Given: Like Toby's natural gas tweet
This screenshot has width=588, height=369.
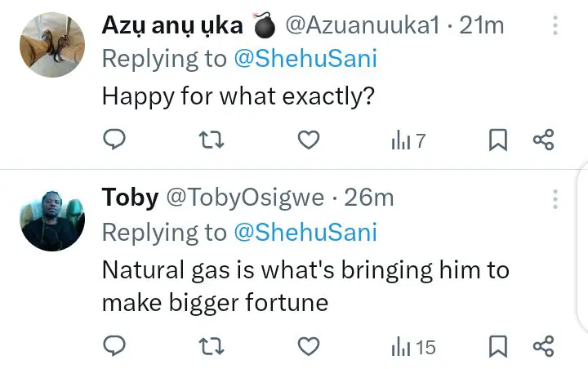Looking at the screenshot, I should tap(308, 347).
